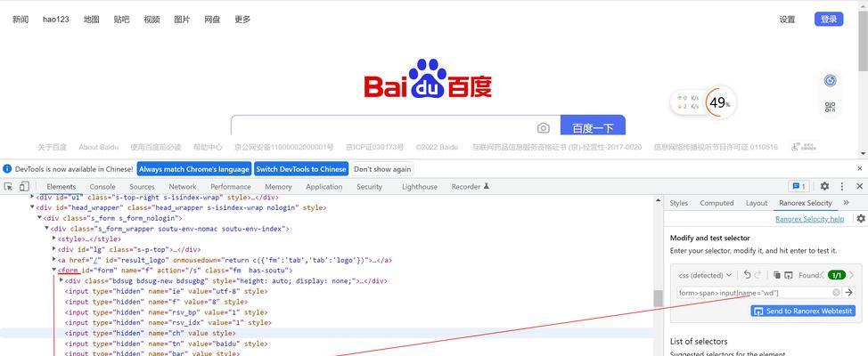Viewport: 868px width, 356px height.
Task: Open the Recorder tab
Action: [x=470, y=187]
